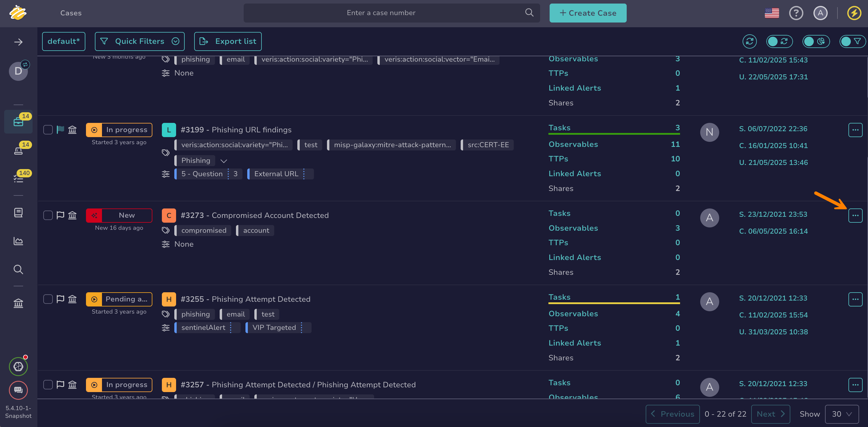Click the red New status badge on case #3273
The height and width of the screenshot is (427, 868).
click(119, 215)
